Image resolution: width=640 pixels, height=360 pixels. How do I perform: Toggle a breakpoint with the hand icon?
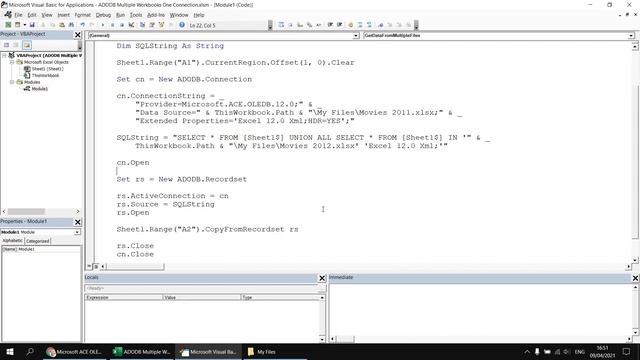tap(351, 25)
